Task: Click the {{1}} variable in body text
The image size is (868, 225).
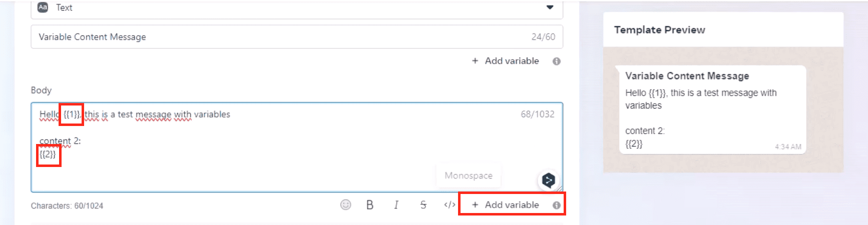Action: click(72, 114)
